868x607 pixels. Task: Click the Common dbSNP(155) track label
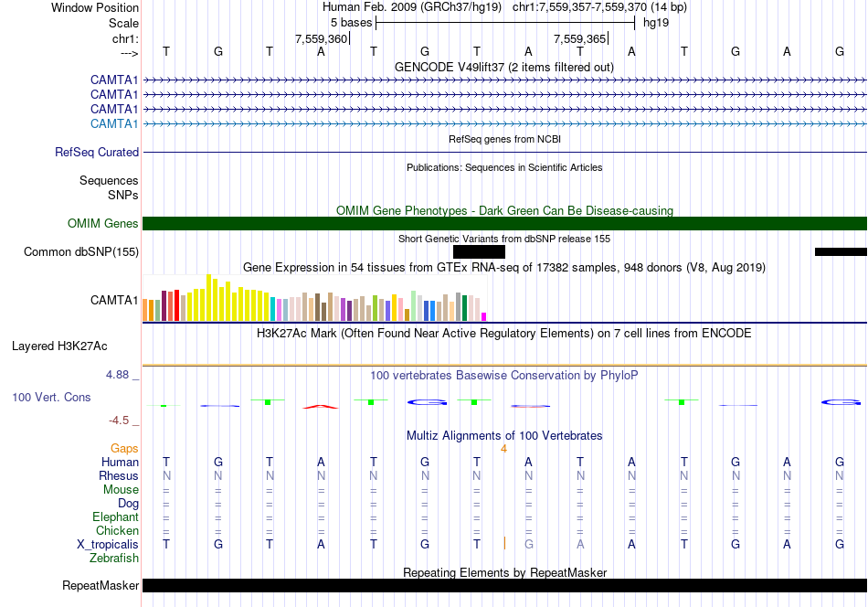(80, 252)
